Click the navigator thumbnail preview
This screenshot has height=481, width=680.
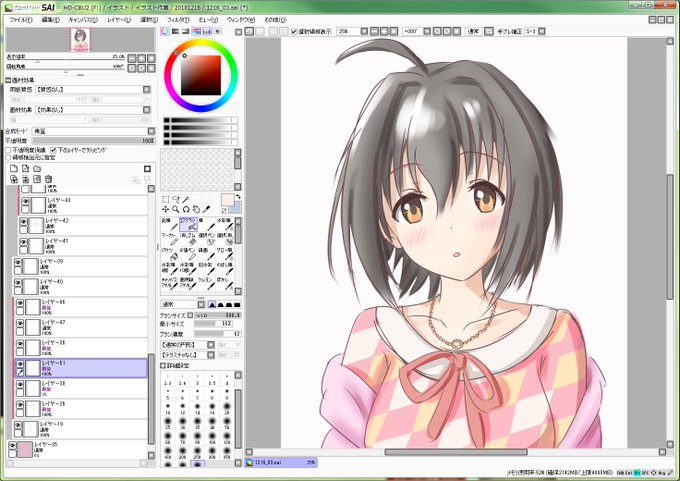click(x=80, y=40)
